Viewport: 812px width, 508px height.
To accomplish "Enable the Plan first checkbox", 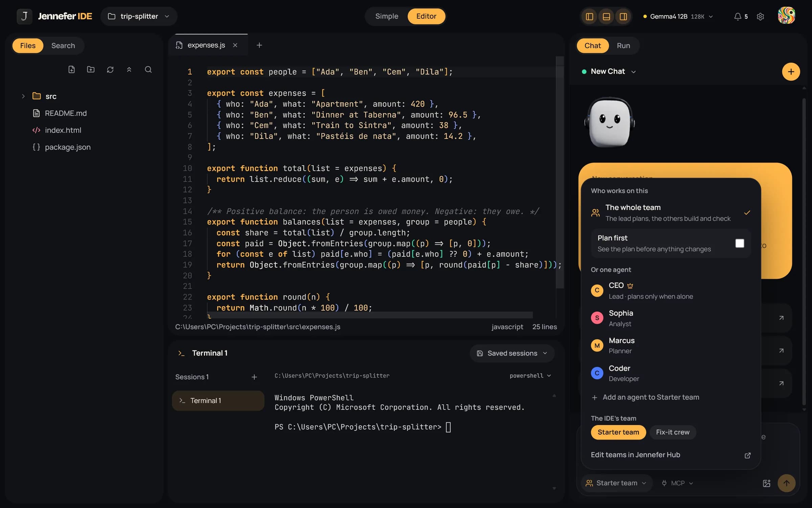I will [x=740, y=243].
